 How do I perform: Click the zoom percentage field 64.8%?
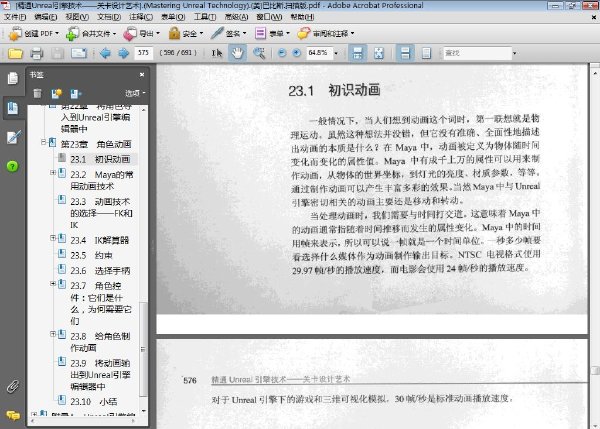click(318, 53)
